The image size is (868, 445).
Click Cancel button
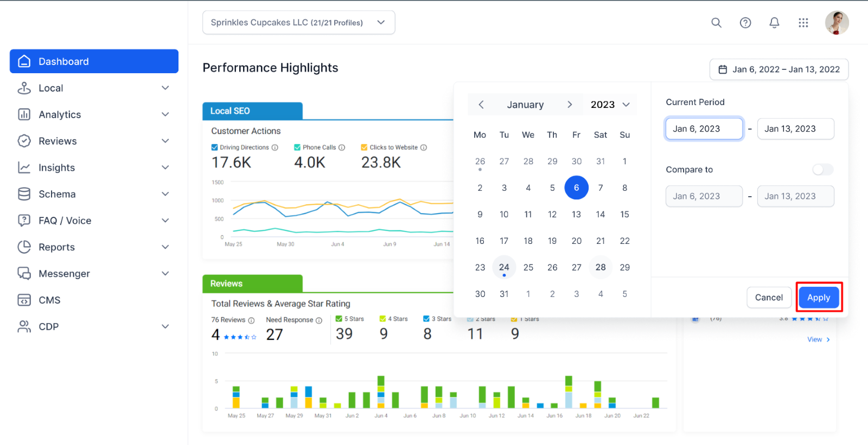[769, 298]
